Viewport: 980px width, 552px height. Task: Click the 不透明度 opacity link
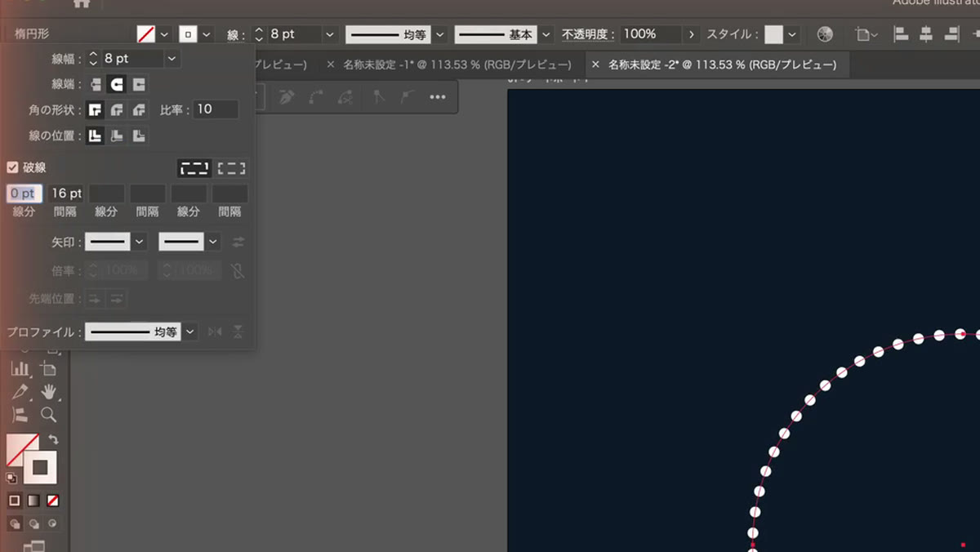click(587, 34)
